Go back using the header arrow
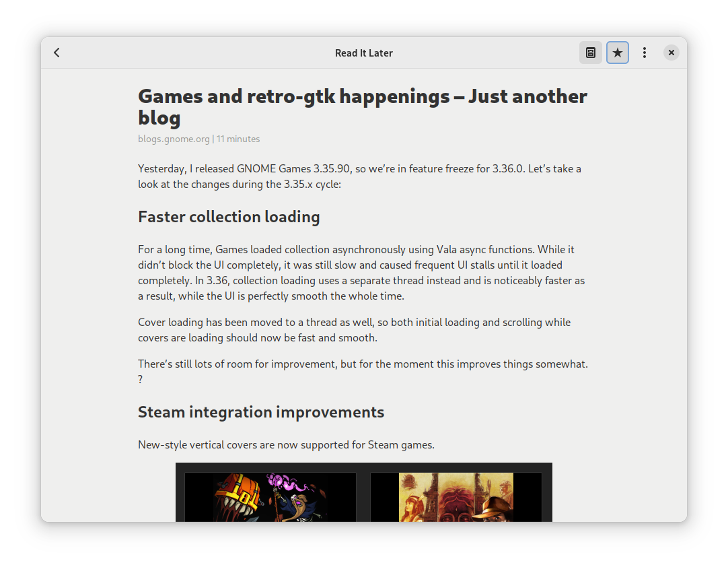The width and height of the screenshot is (728, 567). click(57, 53)
